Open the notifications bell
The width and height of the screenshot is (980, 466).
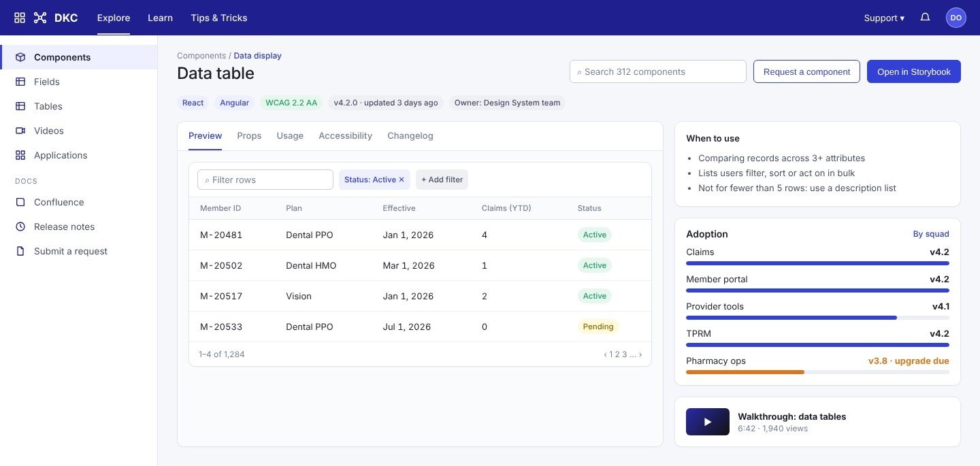925,18
